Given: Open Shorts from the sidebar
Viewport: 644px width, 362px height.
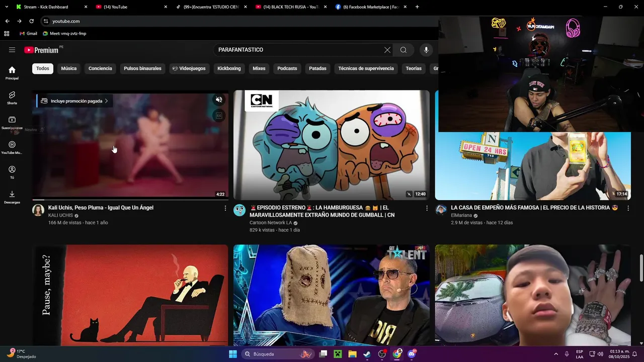Looking at the screenshot, I should coord(12,98).
